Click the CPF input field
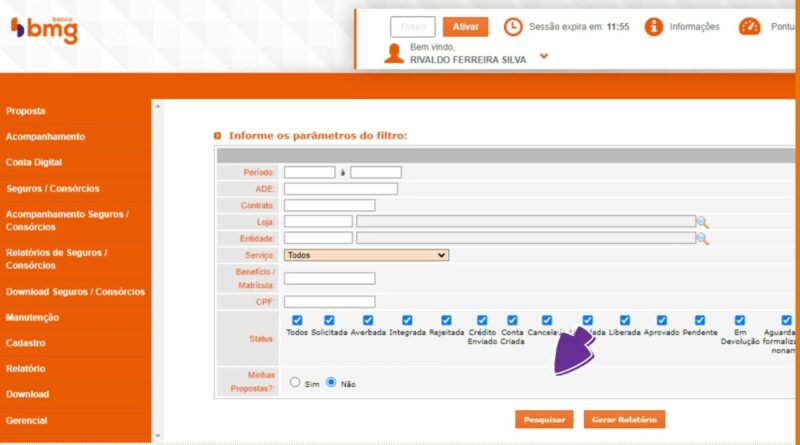 pos(329,302)
